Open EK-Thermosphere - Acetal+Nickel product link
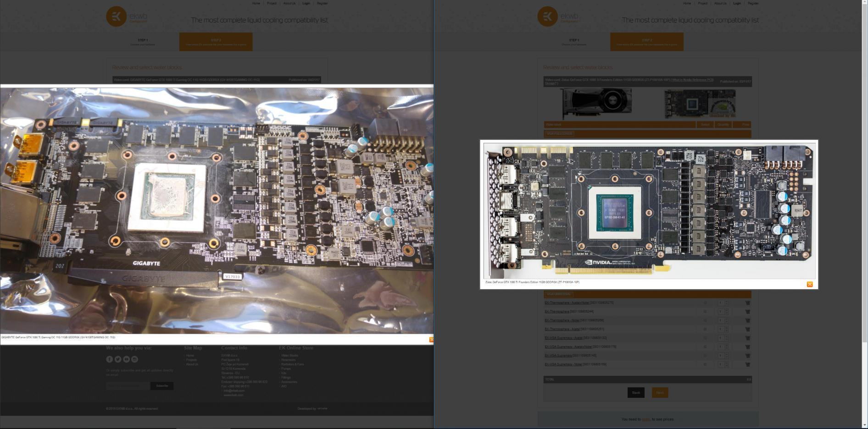868x429 pixels. [567, 302]
